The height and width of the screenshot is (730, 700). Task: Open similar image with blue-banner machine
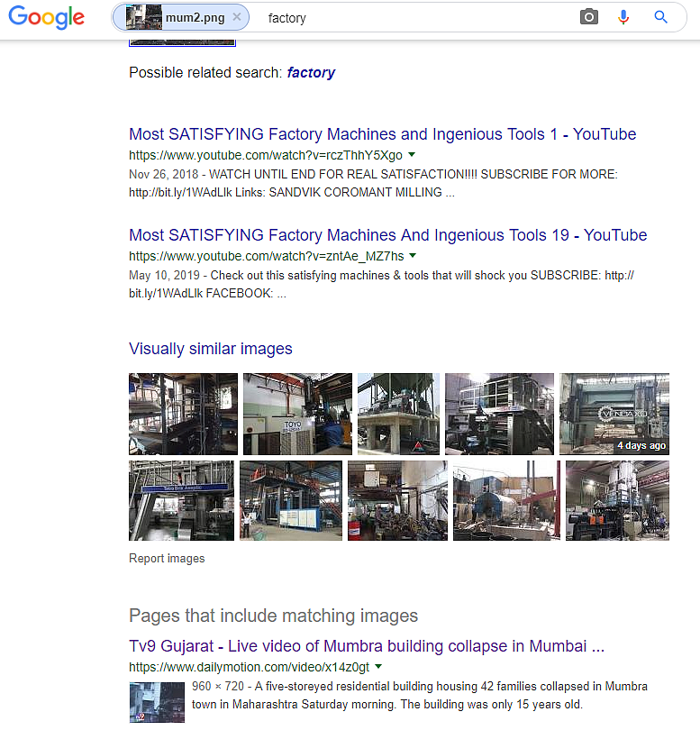181,500
